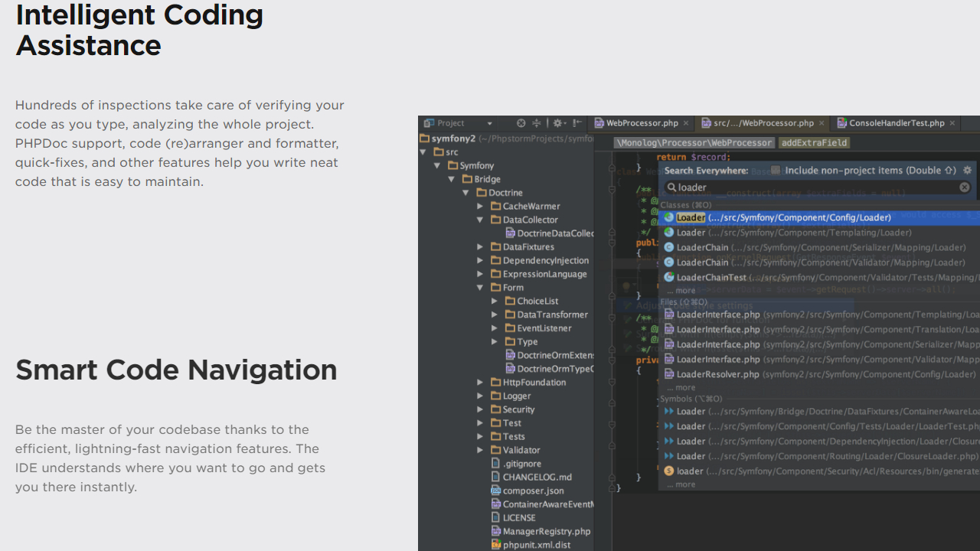Click the addExtraField breadcrumb item
The image size is (980, 551).
(x=814, y=142)
